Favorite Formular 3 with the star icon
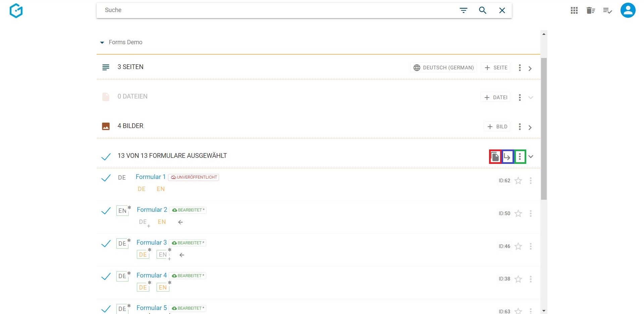This screenshot has height=314, width=644. [x=518, y=246]
